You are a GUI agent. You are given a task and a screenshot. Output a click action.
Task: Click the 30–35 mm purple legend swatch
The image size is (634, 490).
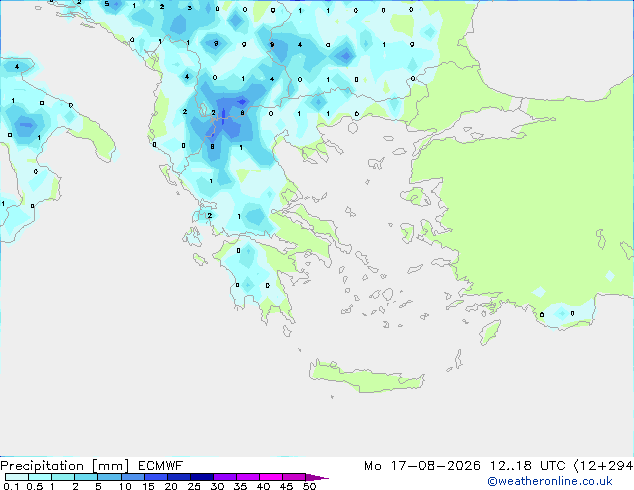224,477
